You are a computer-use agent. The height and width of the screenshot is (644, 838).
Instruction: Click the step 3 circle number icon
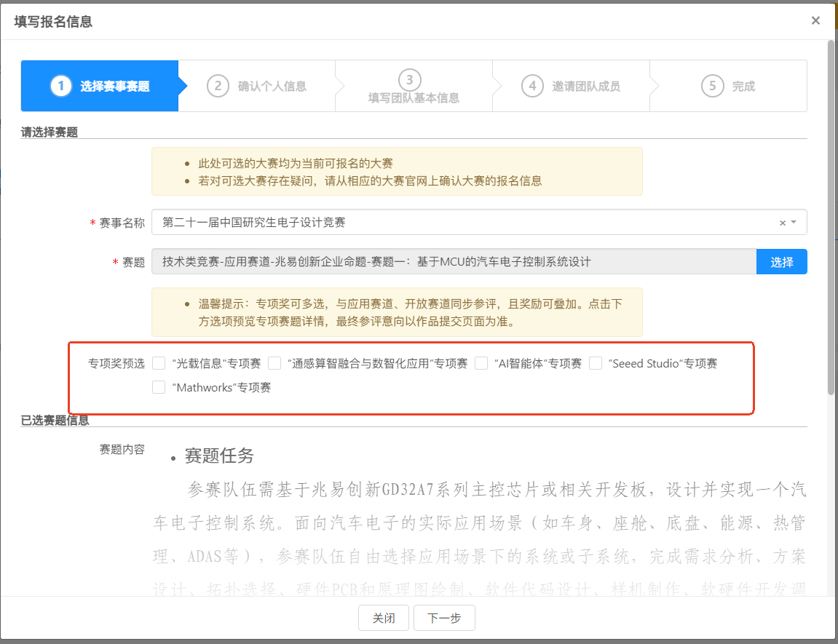point(410,79)
